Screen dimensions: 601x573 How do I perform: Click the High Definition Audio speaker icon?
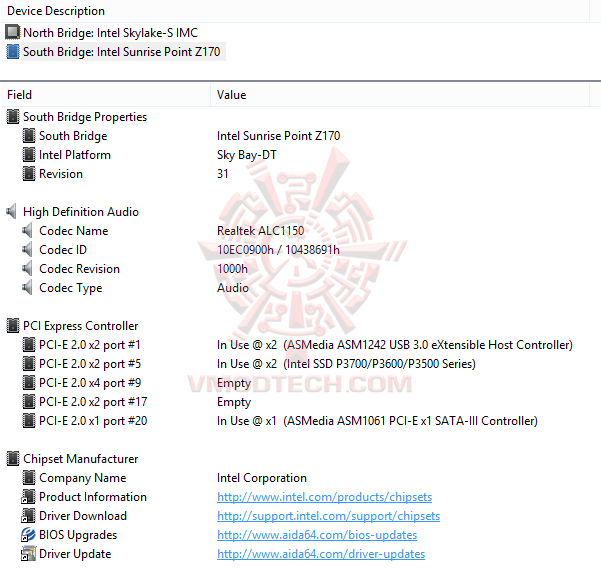point(12,212)
